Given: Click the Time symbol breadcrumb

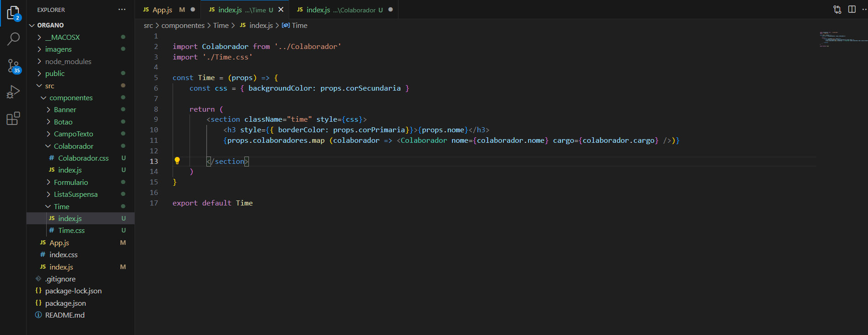Looking at the screenshot, I should (x=295, y=26).
